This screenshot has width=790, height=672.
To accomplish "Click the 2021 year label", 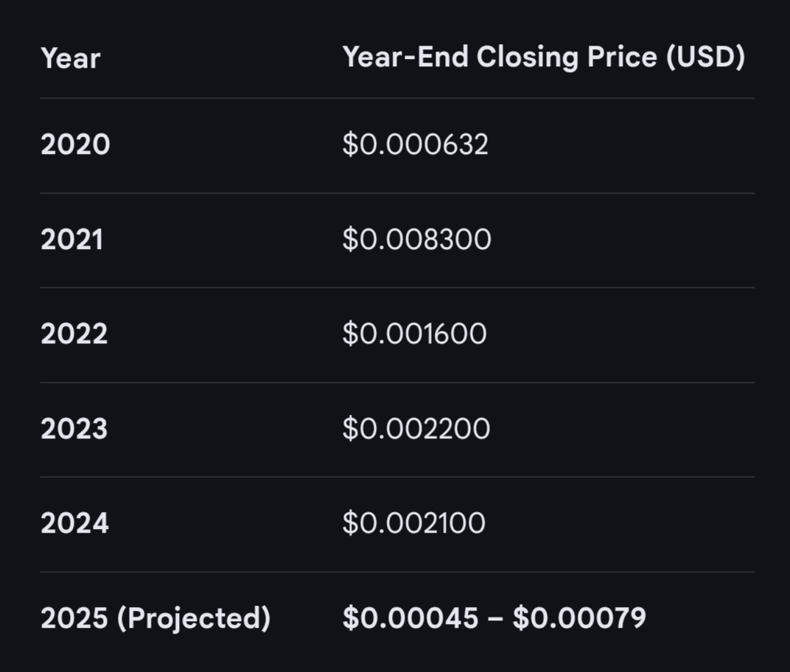I will coord(72,239).
